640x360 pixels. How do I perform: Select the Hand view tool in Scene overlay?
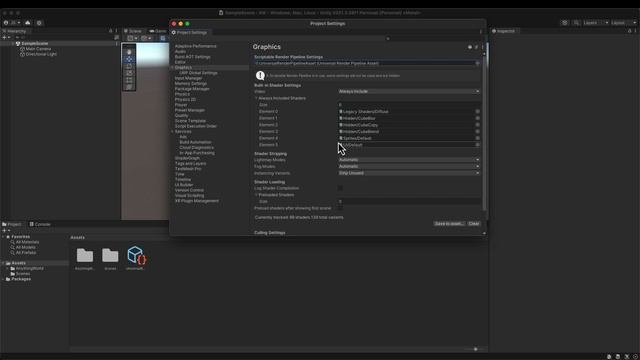click(129, 52)
